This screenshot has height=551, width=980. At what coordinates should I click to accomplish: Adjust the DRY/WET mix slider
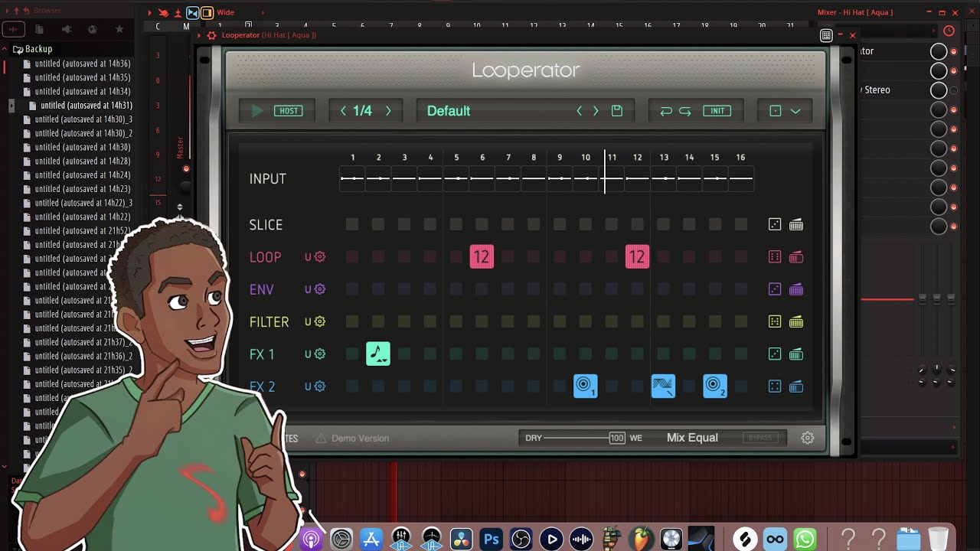[x=583, y=438]
